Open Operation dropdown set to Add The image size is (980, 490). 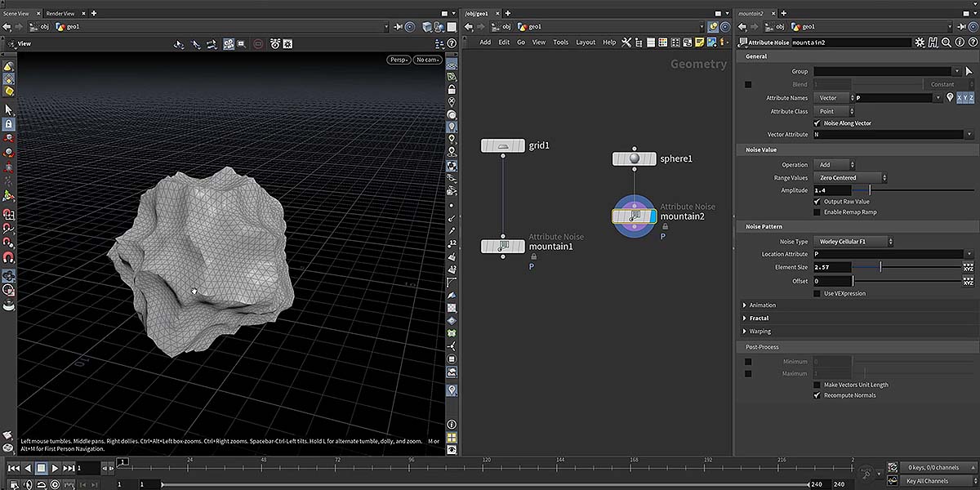pos(834,165)
